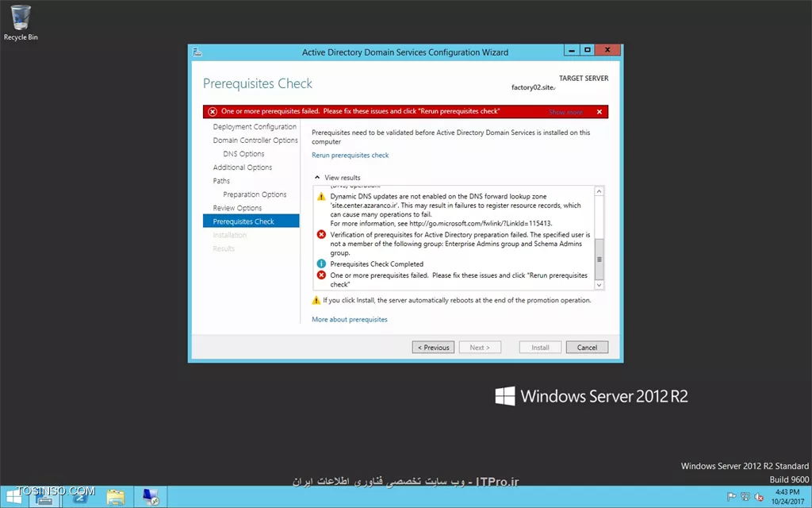
Task: Go to Deployment Configuration step
Action: pos(255,126)
